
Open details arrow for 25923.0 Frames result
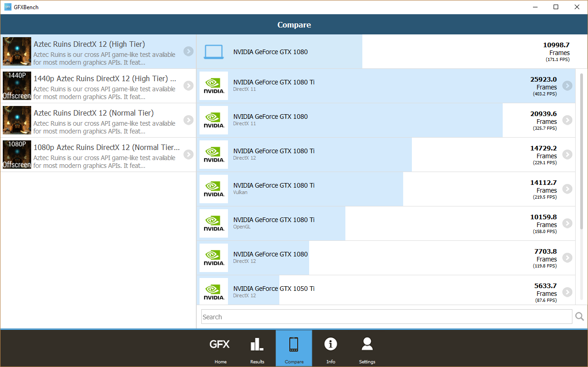tap(567, 86)
